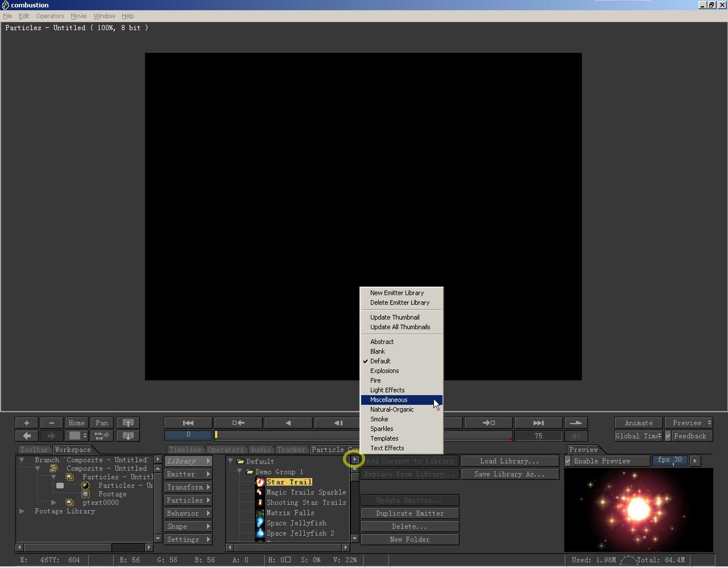This screenshot has height=568, width=728.
Task: Go to the last frame
Action: 538,423
